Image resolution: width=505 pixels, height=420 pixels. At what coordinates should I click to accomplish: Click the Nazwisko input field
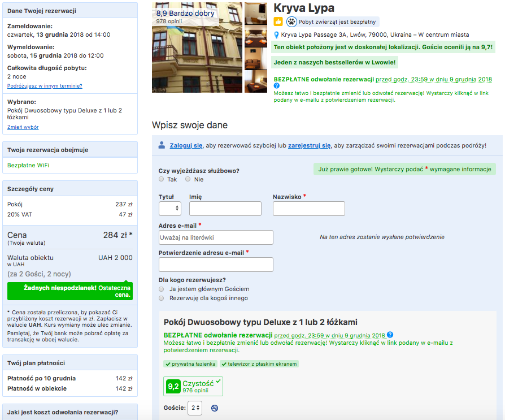[309, 209]
